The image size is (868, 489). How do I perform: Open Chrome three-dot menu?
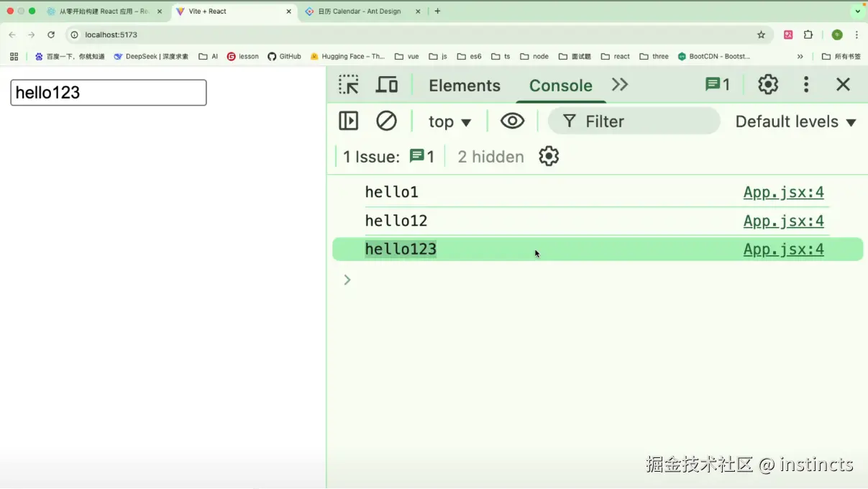click(x=856, y=35)
